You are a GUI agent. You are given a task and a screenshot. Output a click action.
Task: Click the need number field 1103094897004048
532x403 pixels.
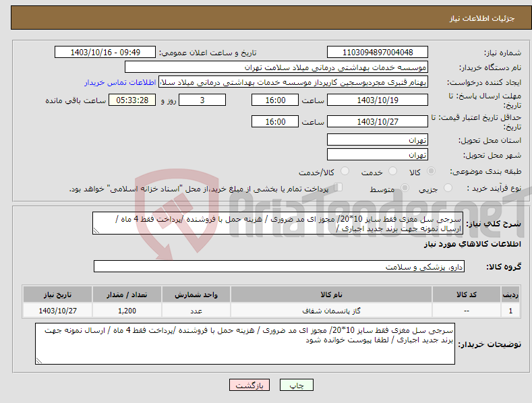tap(378, 53)
